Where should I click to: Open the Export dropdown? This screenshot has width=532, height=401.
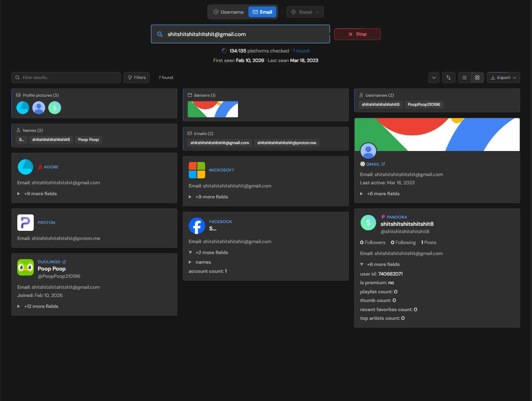point(503,78)
